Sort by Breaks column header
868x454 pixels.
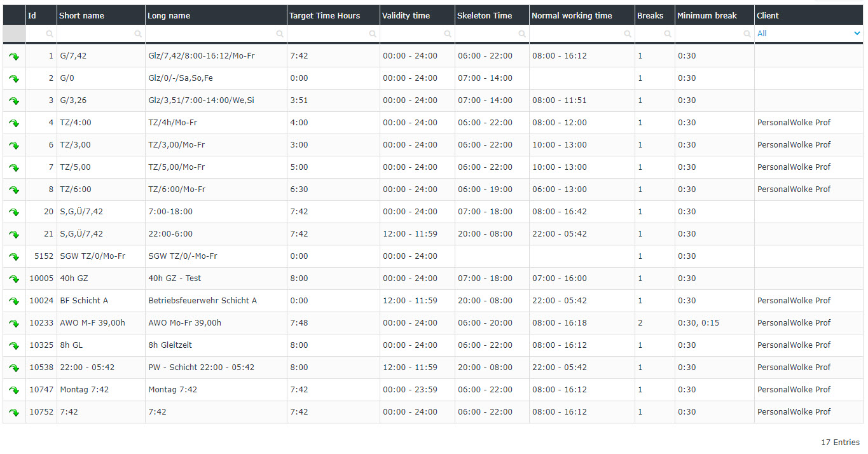pos(655,15)
